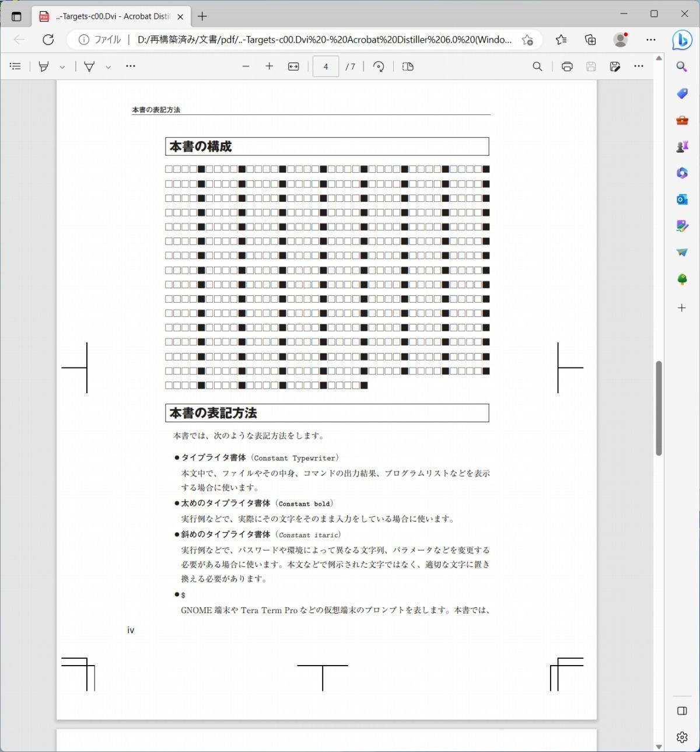This screenshot has width=700, height=752.
Task: Select the Targets-c00.Dvi PDF tab
Action: coord(111,16)
